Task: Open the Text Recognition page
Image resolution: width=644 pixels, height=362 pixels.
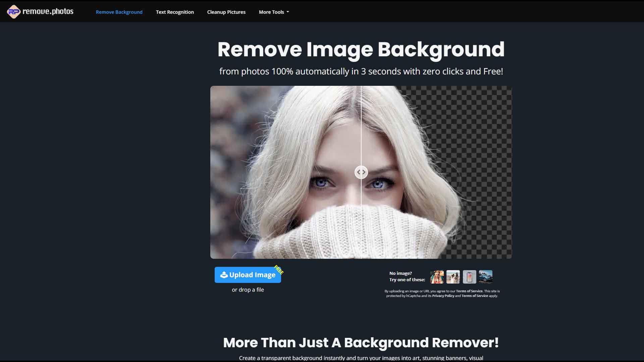Action: 175,12
